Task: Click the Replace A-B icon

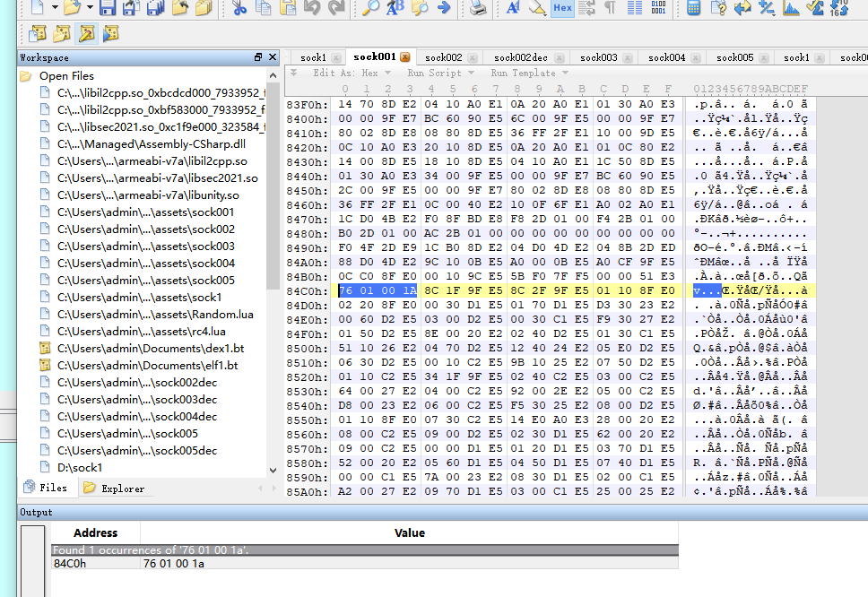Action: point(395,7)
